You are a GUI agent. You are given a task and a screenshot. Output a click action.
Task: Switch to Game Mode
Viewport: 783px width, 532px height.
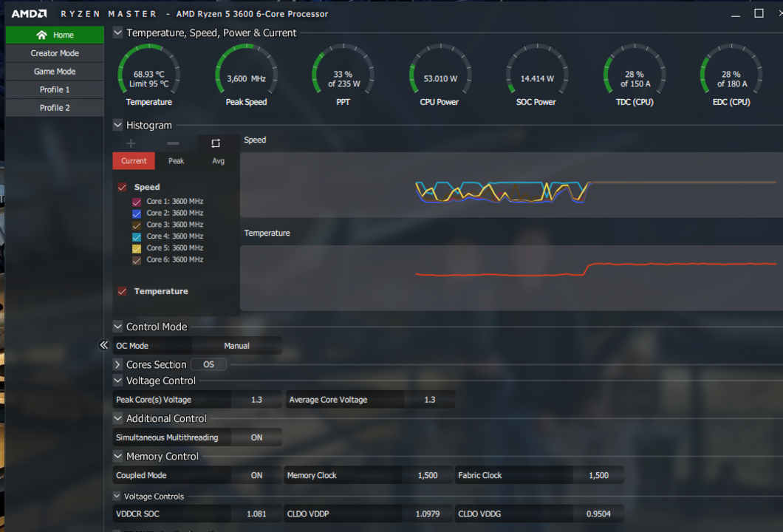click(x=55, y=72)
